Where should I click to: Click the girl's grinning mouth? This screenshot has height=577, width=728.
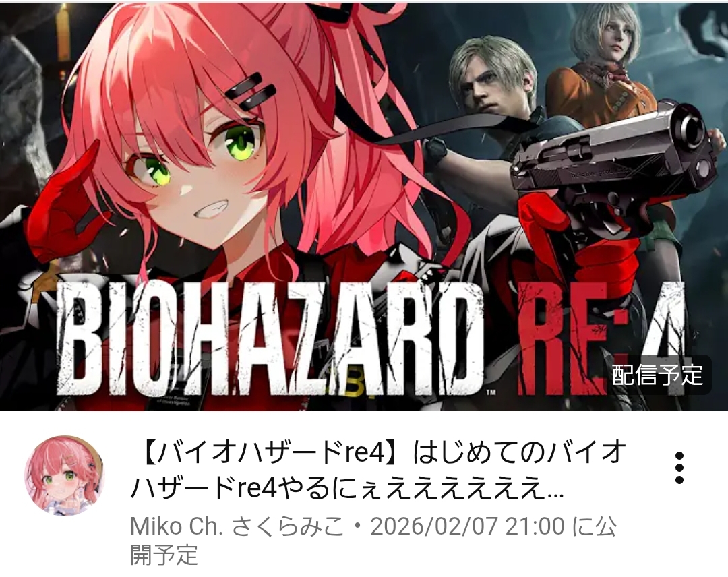[212, 210]
